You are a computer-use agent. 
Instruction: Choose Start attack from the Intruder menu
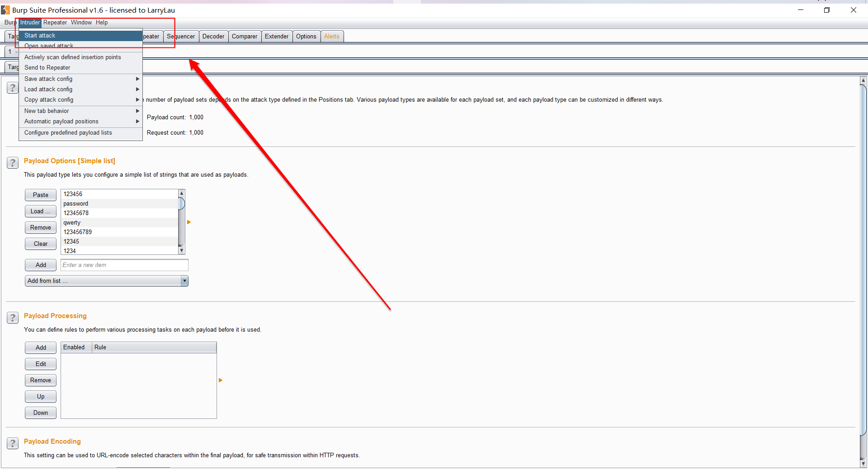tap(80, 35)
